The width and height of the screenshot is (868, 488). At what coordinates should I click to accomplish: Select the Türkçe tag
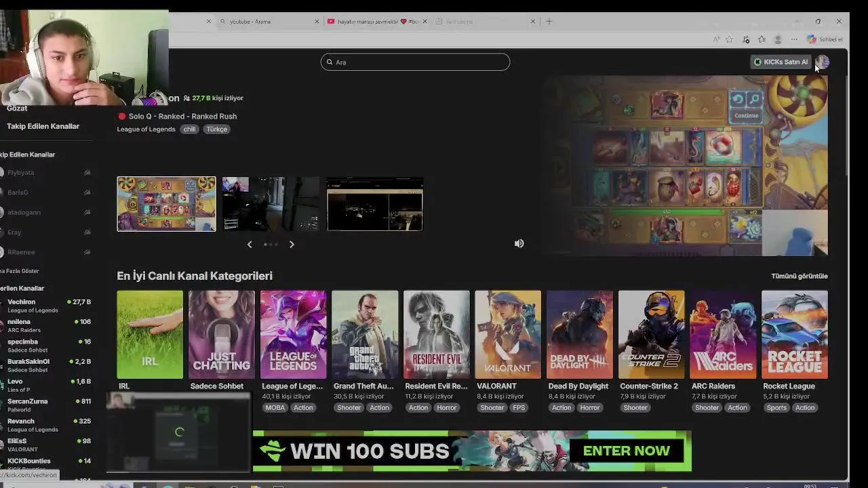point(217,129)
